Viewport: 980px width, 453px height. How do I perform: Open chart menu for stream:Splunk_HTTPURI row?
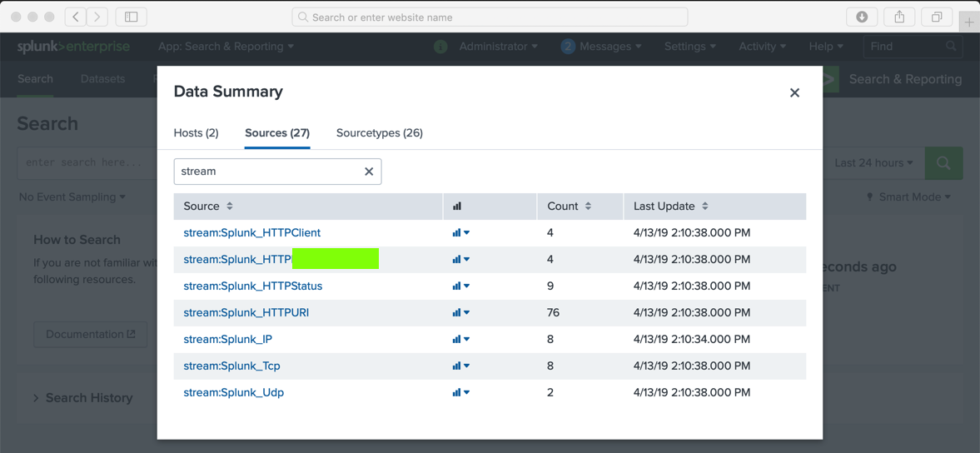pyautogui.click(x=461, y=312)
